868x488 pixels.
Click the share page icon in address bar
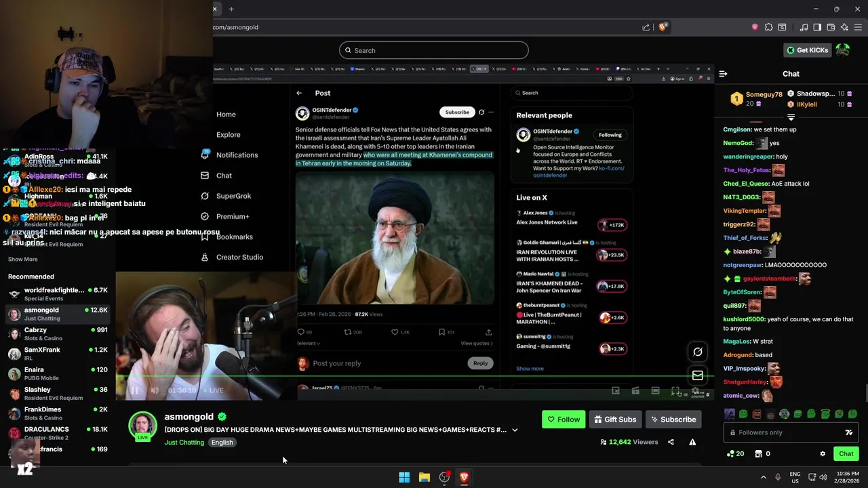(646, 27)
